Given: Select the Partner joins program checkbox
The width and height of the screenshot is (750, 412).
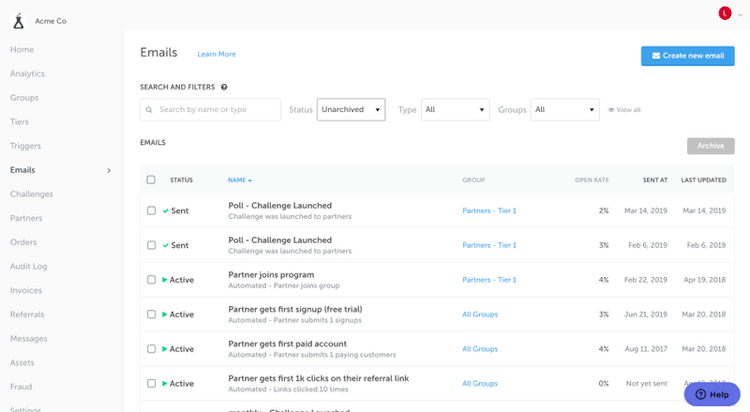Looking at the screenshot, I should click(151, 280).
